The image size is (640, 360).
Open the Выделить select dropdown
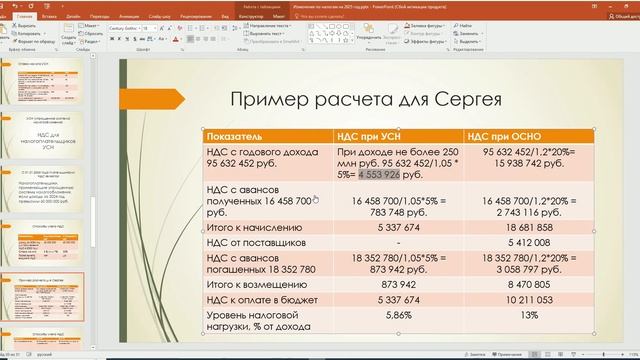[x=467, y=41]
